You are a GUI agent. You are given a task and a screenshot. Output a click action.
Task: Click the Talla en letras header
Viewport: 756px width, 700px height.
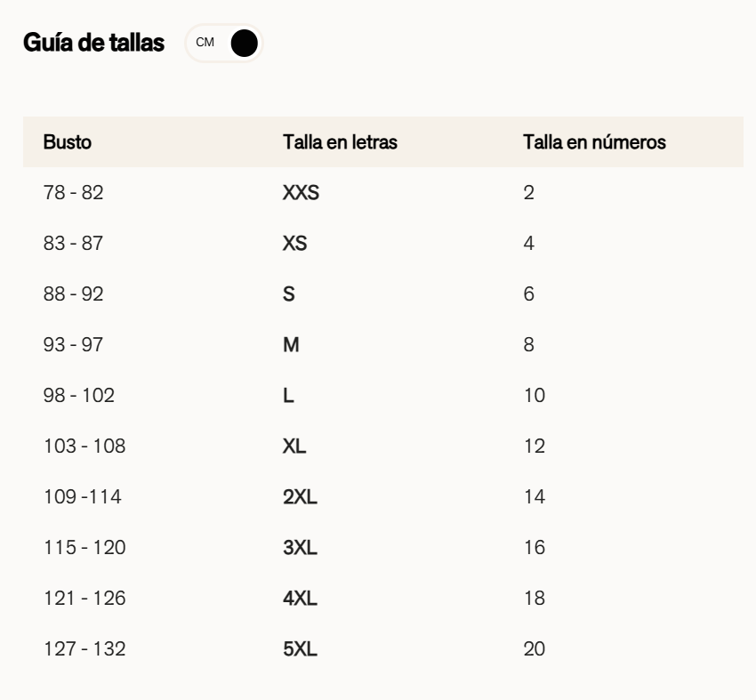click(339, 141)
